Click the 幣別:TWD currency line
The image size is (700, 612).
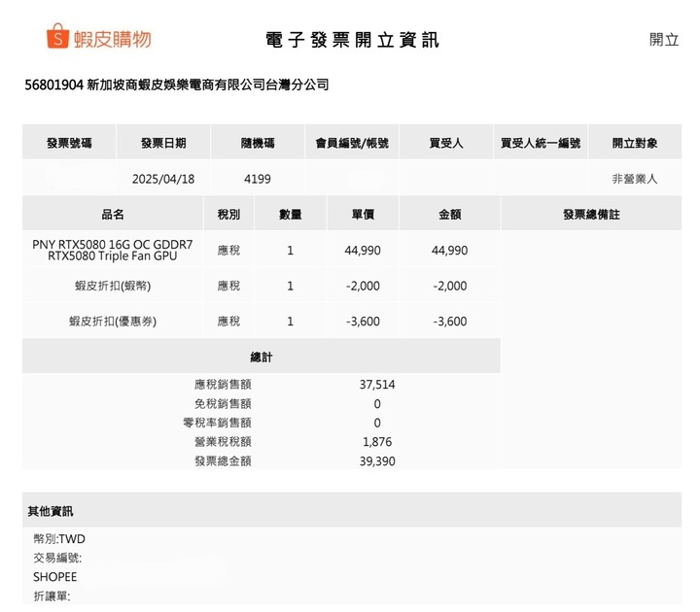[59, 539]
